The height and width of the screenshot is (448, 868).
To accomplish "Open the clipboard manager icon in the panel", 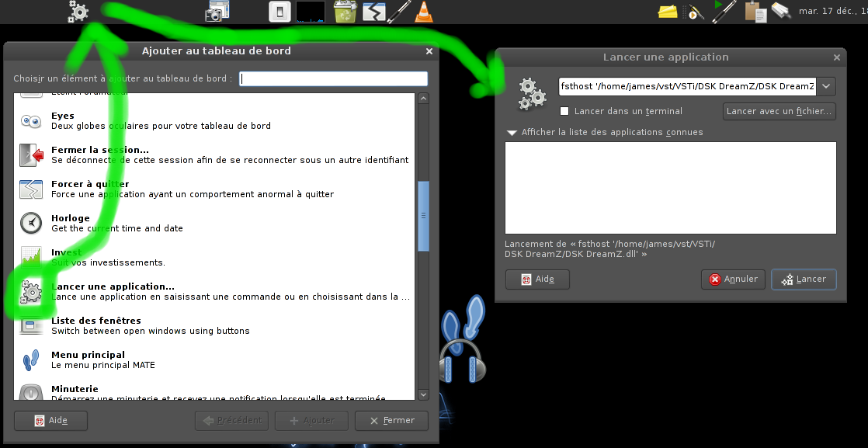I will tap(755, 12).
